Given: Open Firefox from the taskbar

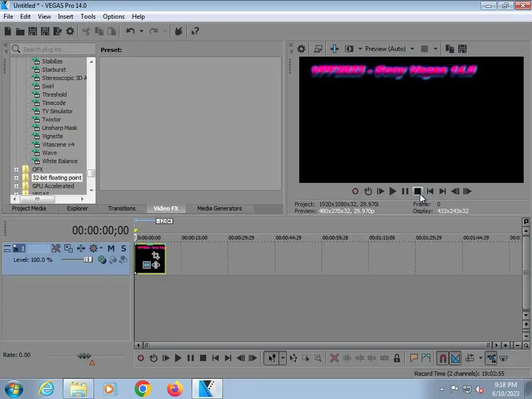Looking at the screenshot, I should click(x=175, y=389).
